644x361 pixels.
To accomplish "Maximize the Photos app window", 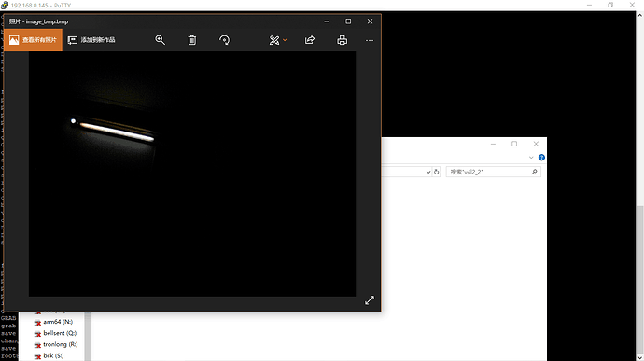I will pos(348,21).
